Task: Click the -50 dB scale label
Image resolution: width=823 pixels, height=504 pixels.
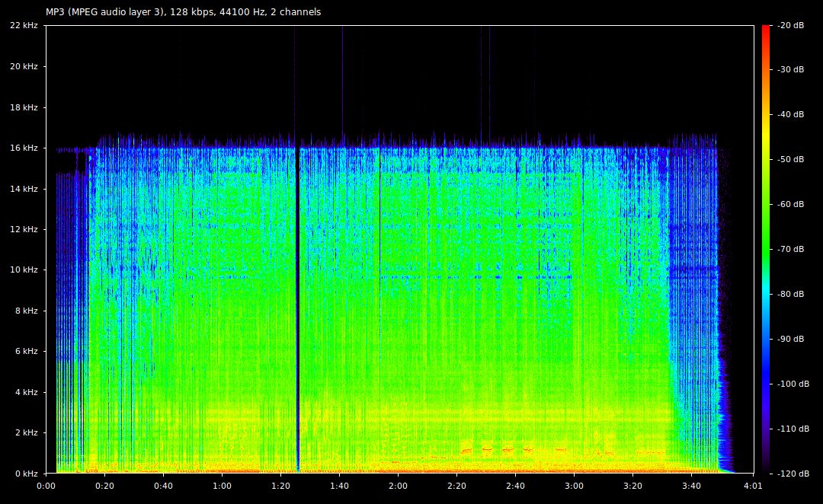Action: 790,159
